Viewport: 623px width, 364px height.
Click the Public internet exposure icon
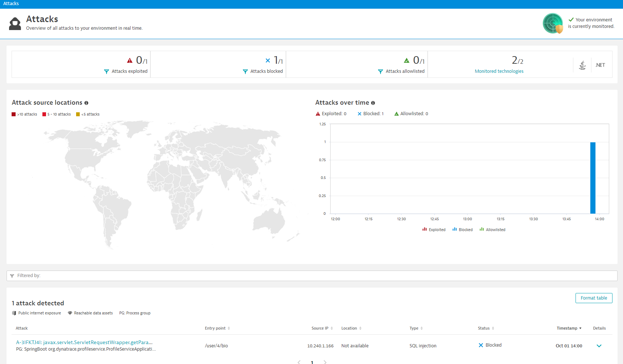click(14, 313)
